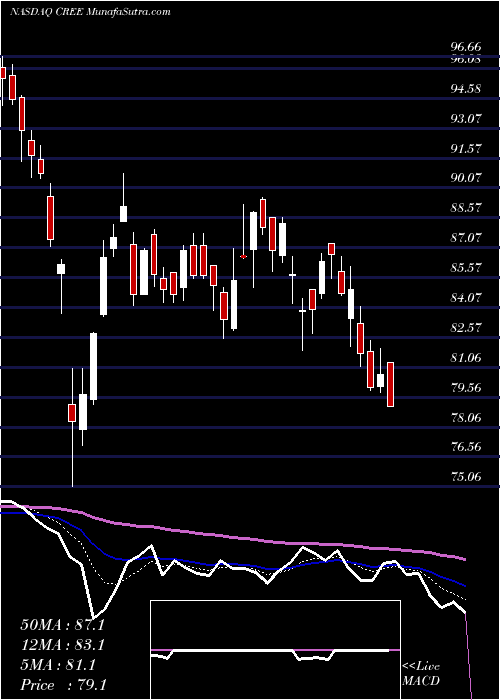Click the last red candlestick on the right
This screenshot has height=700, width=500.
coord(390,384)
